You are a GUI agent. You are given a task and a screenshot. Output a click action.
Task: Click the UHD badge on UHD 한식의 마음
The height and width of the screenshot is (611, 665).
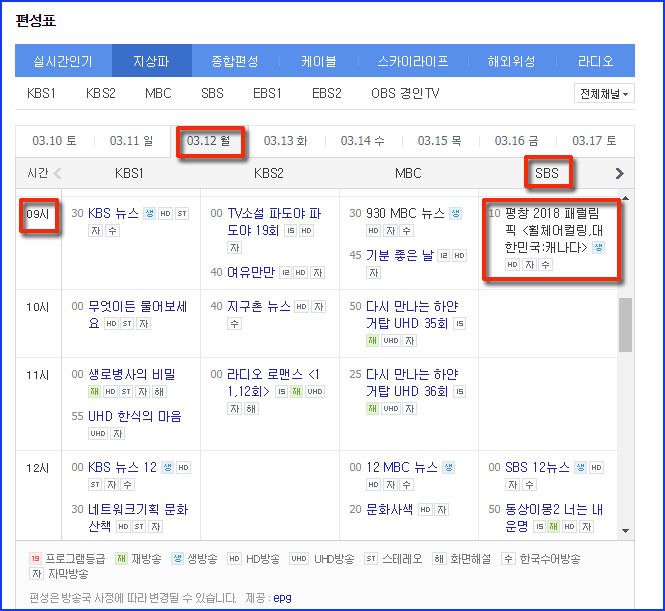(x=98, y=433)
